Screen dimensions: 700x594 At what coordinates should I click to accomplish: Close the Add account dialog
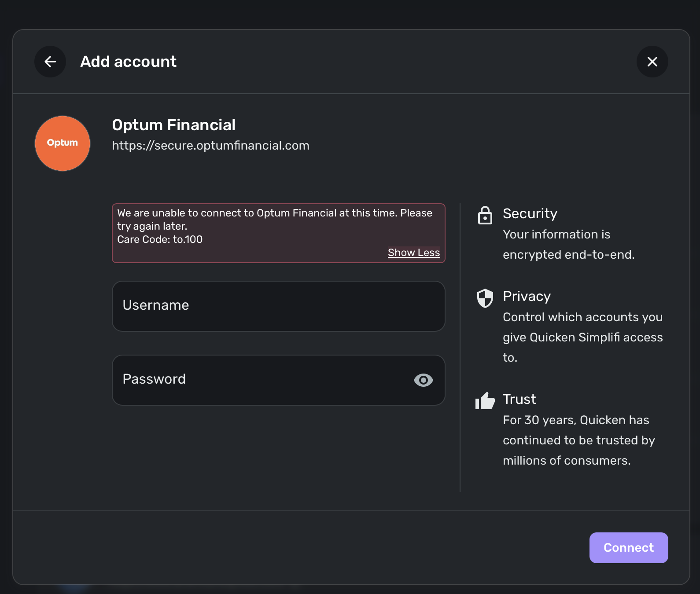(652, 62)
